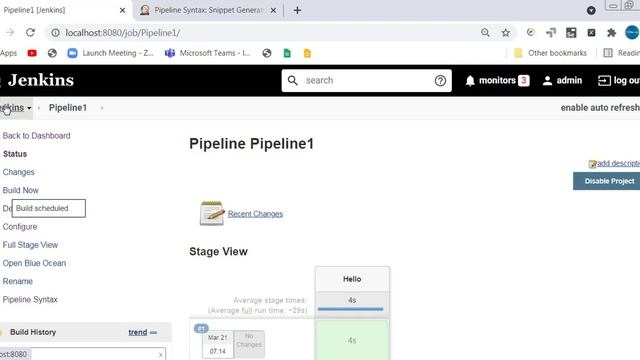Open the Status side menu item
Image resolution: width=640 pixels, height=360 pixels.
pos(15,154)
